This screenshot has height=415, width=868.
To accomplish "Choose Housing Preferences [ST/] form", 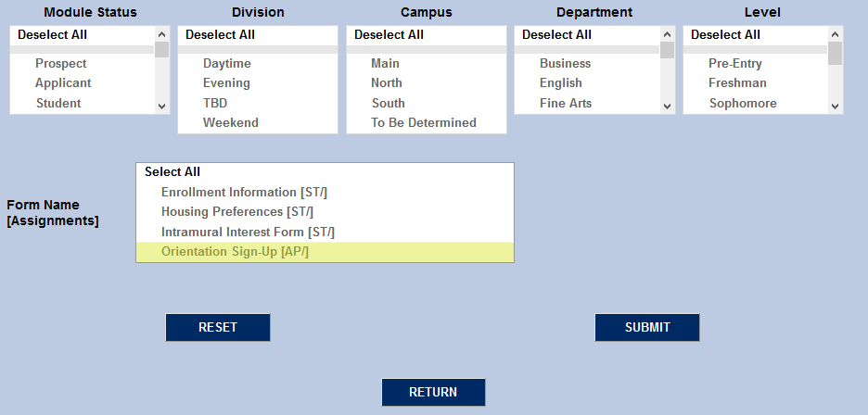I will pos(237,212).
